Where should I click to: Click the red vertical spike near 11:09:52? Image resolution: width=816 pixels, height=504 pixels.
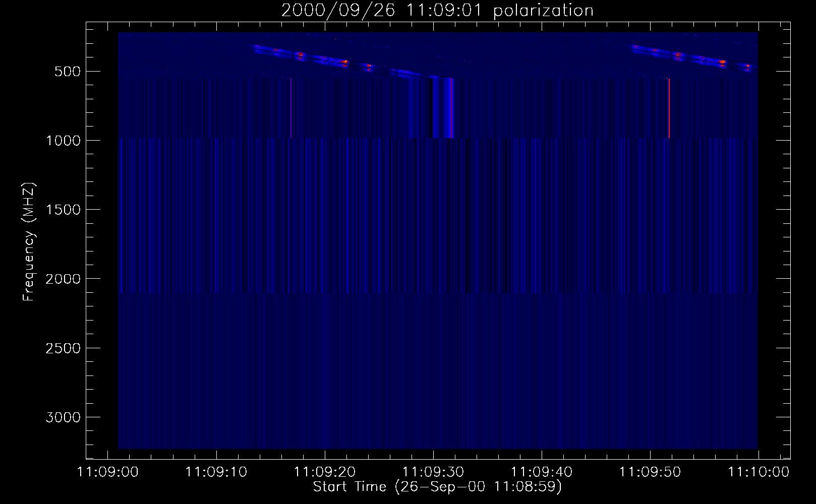click(669, 108)
